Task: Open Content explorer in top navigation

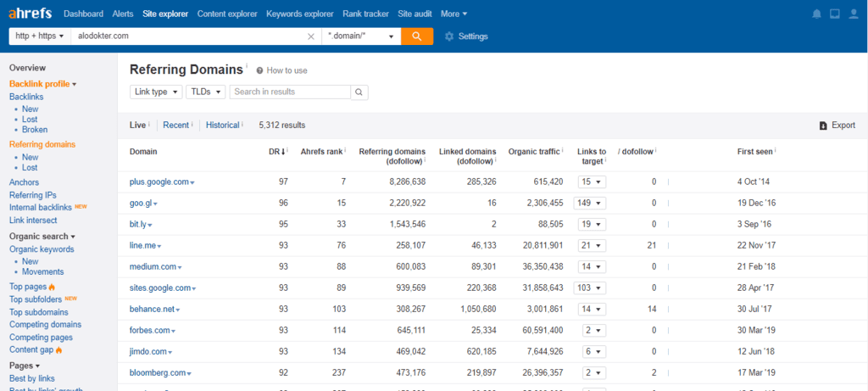Action: [227, 14]
